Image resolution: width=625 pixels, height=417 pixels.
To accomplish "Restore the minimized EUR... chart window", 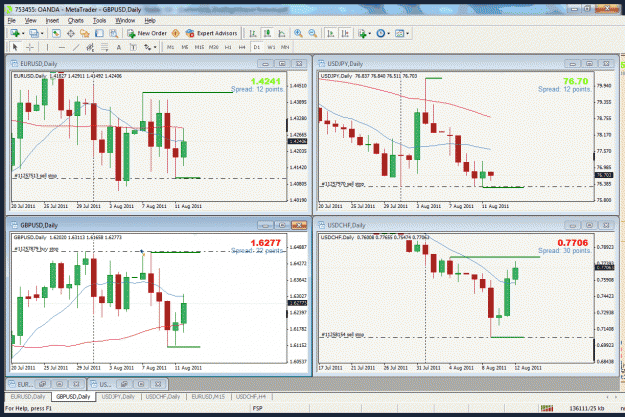I will (x=43, y=384).
